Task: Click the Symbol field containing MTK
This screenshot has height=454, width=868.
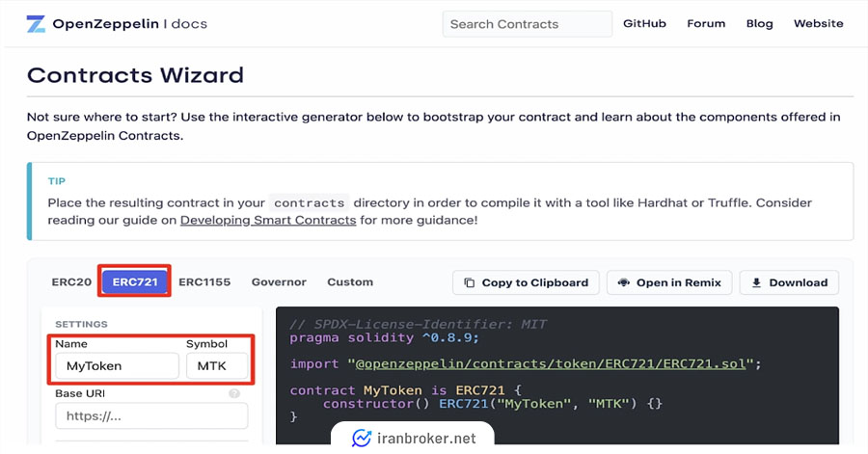Action: coord(217,366)
